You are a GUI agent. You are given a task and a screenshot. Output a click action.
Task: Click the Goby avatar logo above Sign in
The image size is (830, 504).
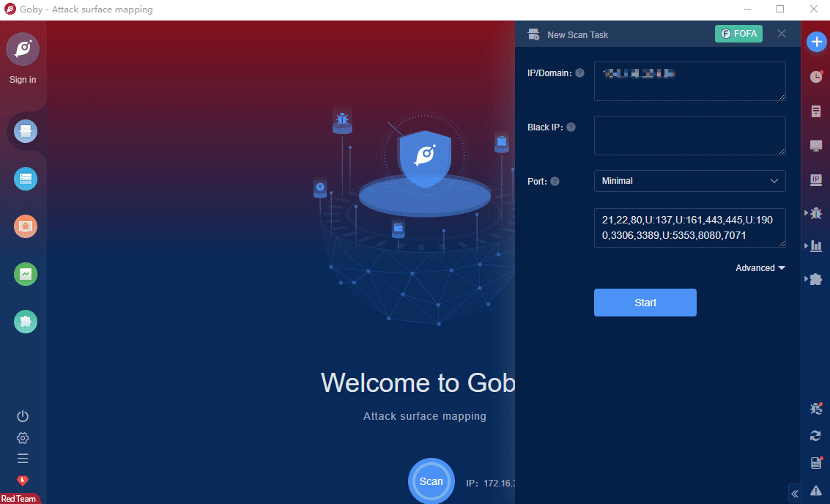point(23,48)
